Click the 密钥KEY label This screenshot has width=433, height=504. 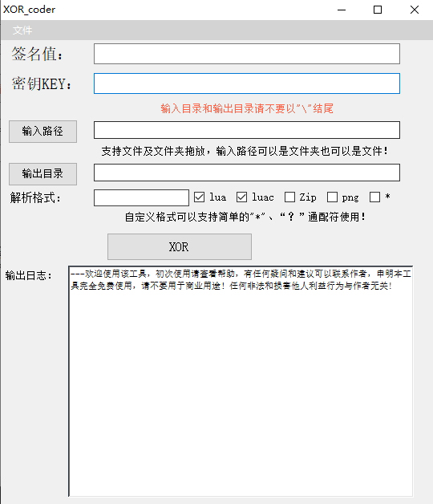[42, 84]
